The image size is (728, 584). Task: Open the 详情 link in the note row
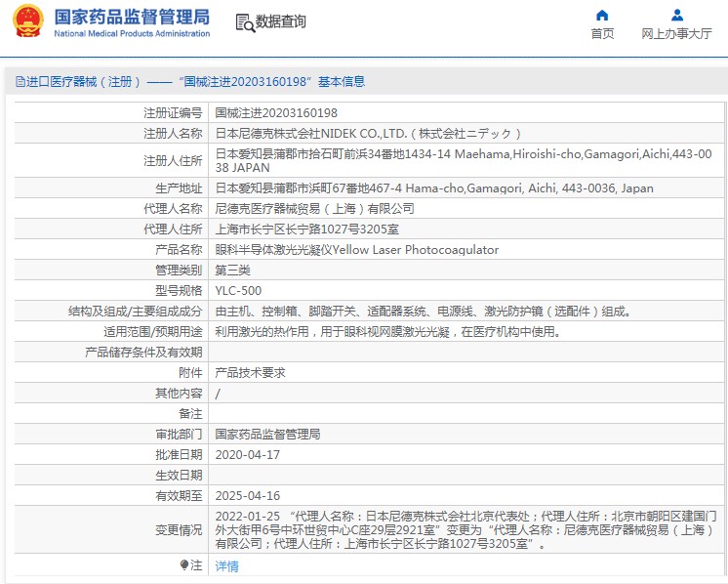pos(226,566)
